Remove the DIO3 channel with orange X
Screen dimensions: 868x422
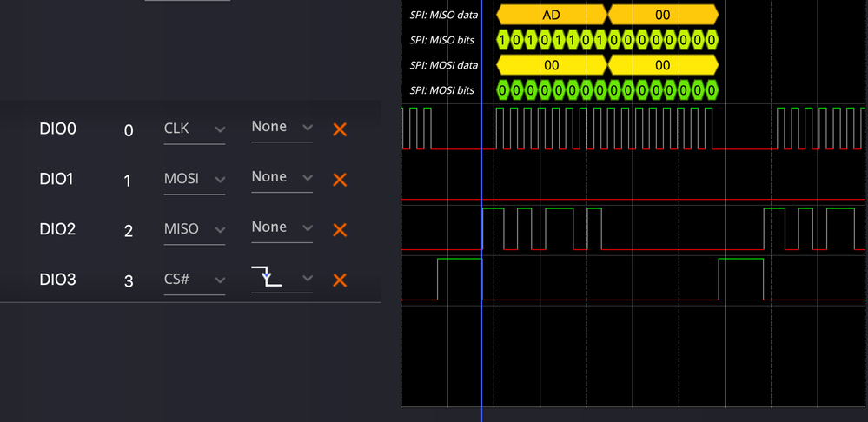[x=340, y=280]
